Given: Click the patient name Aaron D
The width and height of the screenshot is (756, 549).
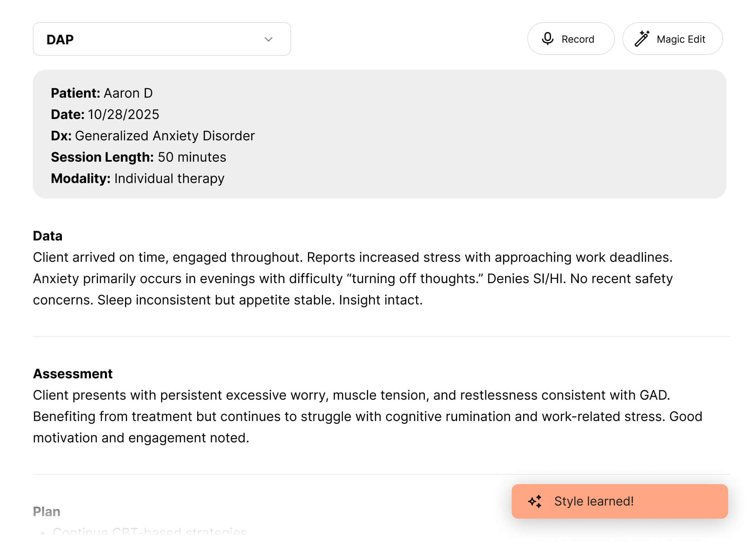Looking at the screenshot, I should 128,93.
